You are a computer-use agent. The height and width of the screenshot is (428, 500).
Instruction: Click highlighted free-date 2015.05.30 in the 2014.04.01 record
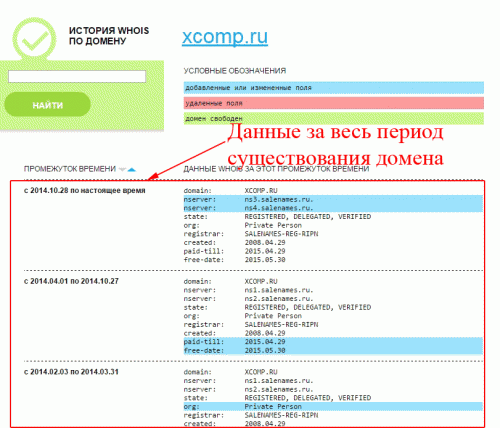click(333, 350)
